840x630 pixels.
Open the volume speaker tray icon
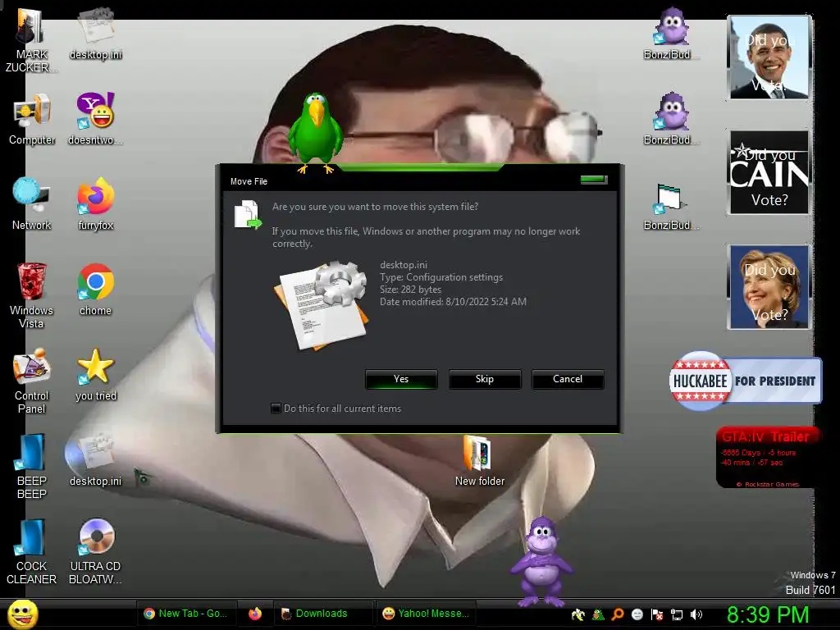696,614
